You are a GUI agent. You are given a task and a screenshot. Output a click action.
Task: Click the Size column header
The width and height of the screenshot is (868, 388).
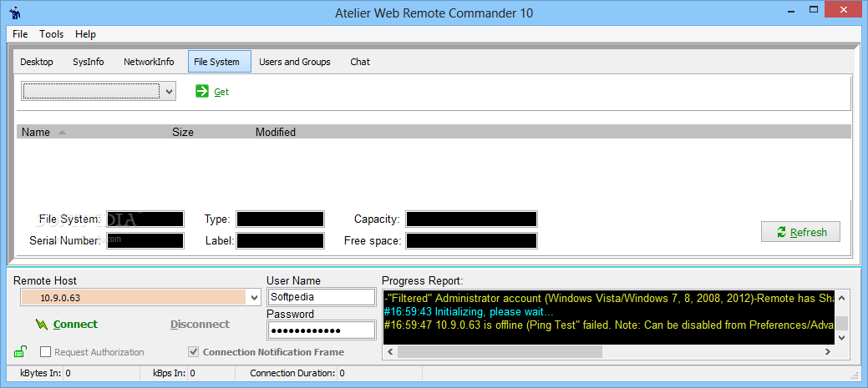tap(183, 132)
